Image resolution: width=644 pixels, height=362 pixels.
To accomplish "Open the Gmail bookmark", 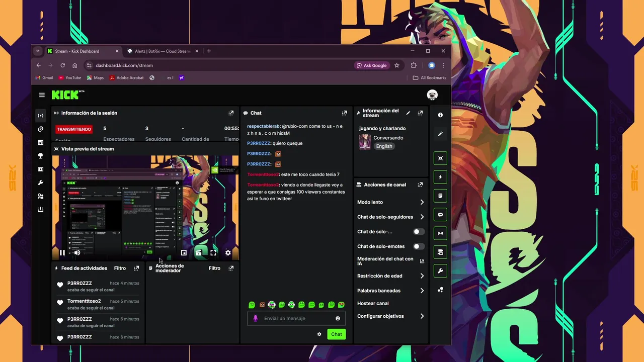I will tap(44, 78).
